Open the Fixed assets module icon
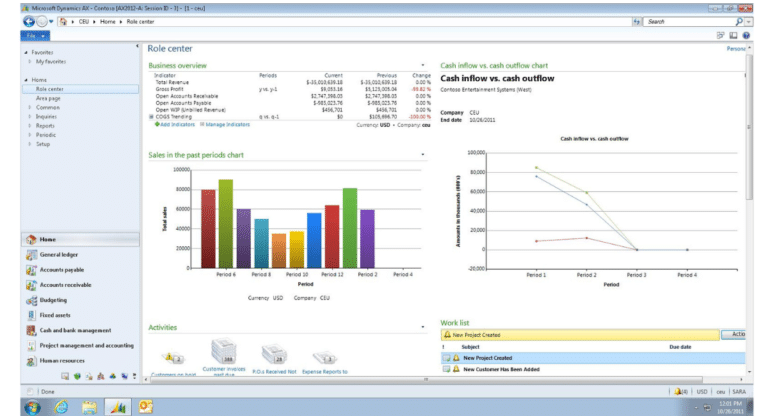The height and width of the screenshot is (416, 768). tap(32, 315)
